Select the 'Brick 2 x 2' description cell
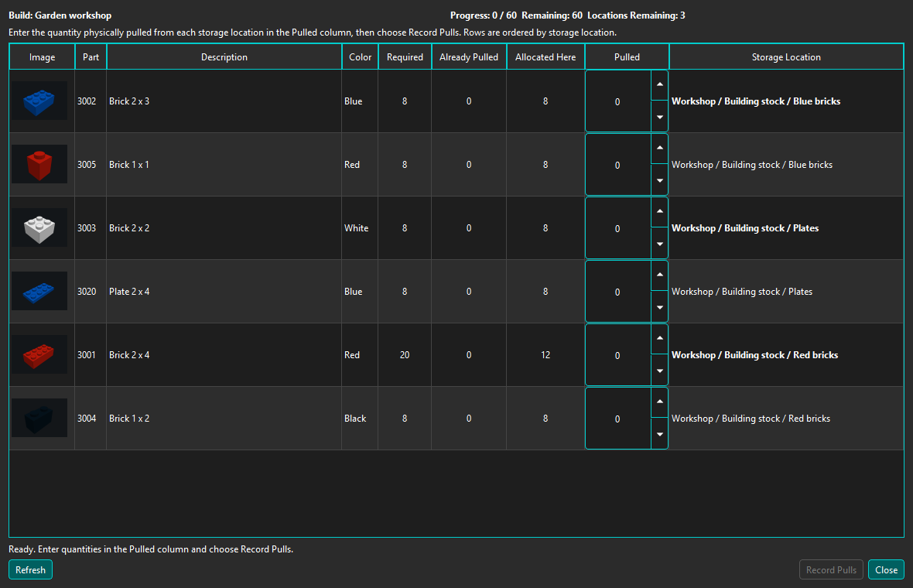The height and width of the screenshot is (588, 913). click(224, 228)
